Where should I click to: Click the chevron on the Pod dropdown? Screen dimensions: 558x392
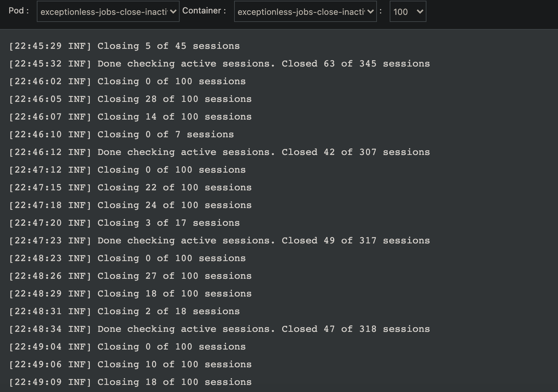(172, 11)
